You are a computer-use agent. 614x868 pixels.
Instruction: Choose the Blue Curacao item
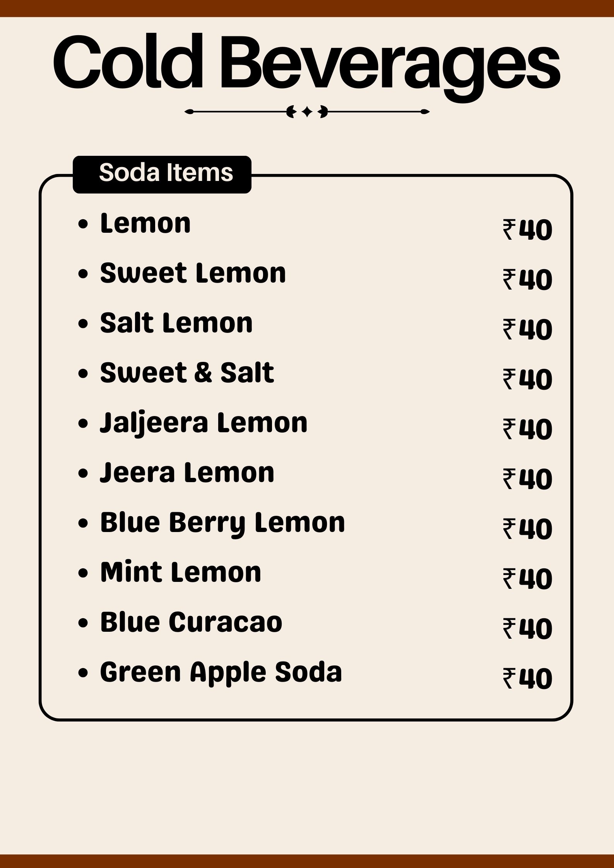click(191, 622)
